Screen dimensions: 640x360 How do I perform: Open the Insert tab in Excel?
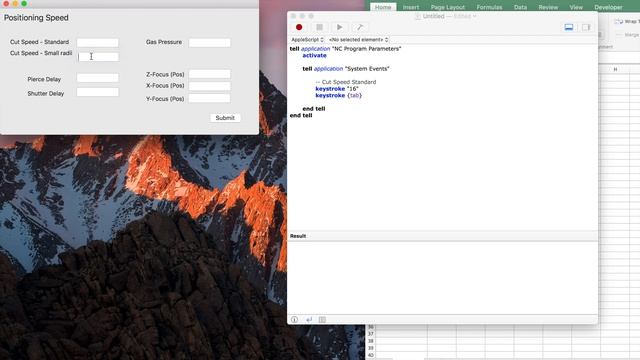tap(411, 7)
